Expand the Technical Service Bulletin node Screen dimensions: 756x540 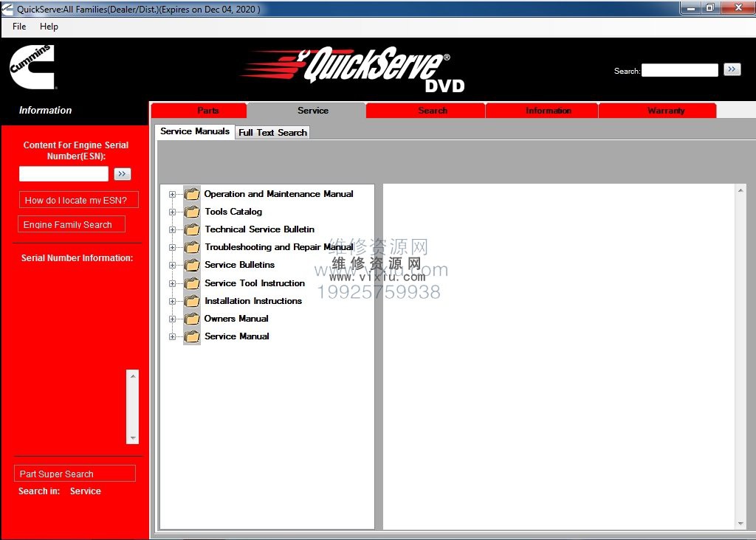pos(172,230)
